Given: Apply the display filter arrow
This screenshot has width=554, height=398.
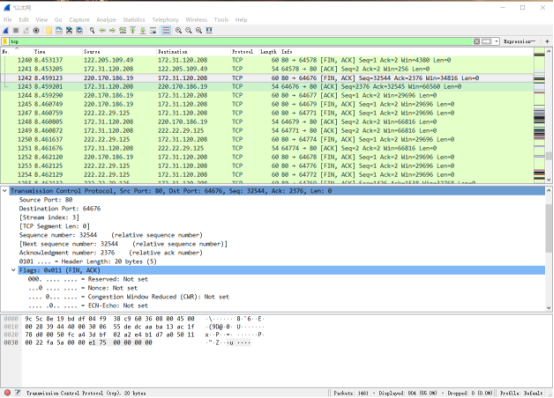Looking at the screenshot, I should [487, 42].
